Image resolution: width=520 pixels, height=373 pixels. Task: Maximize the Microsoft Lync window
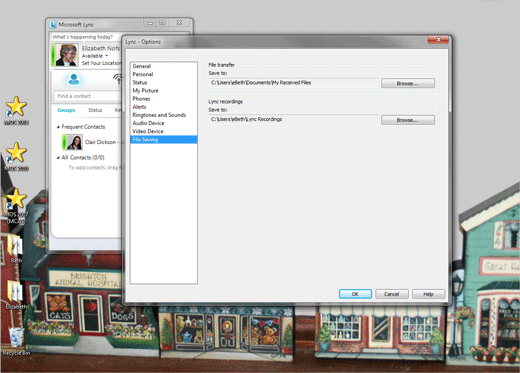[162, 23]
